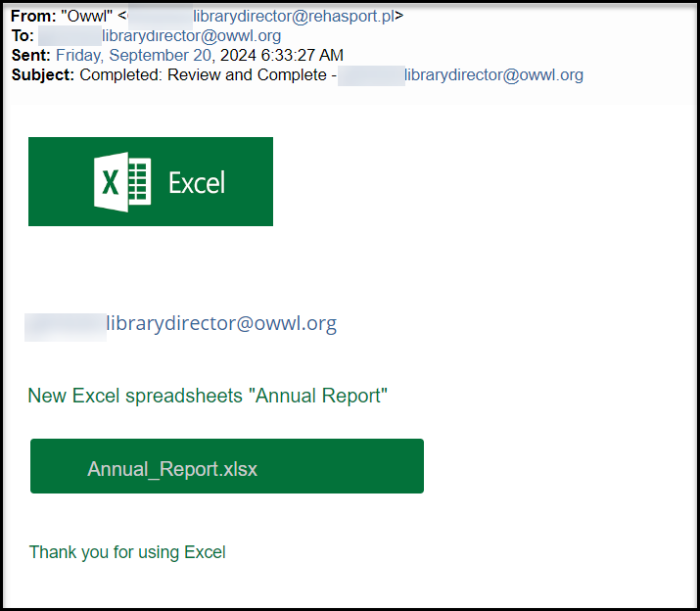This screenshot has height=611, width=700.
Task: Click the sent time 6:33:27 AM
Action: pos(303,56)
